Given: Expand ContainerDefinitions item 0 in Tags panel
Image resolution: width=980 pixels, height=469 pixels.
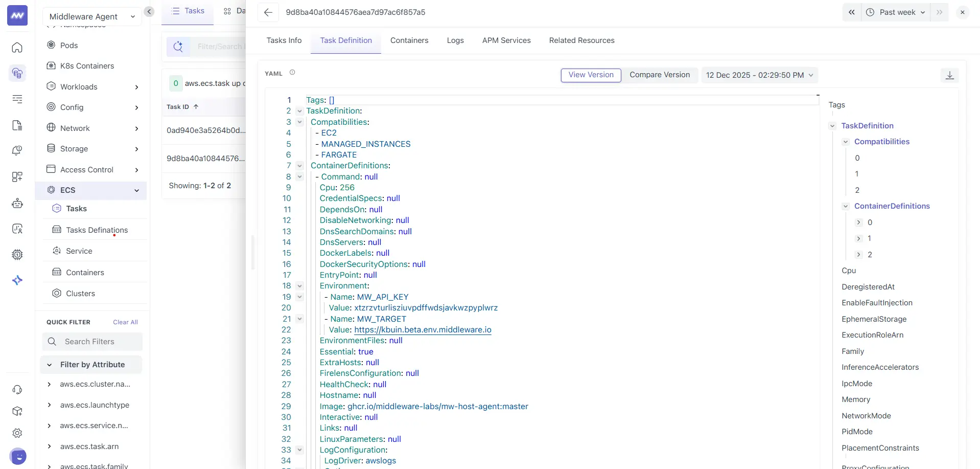Looking at the screenshot, I should [x=859, y=222].
